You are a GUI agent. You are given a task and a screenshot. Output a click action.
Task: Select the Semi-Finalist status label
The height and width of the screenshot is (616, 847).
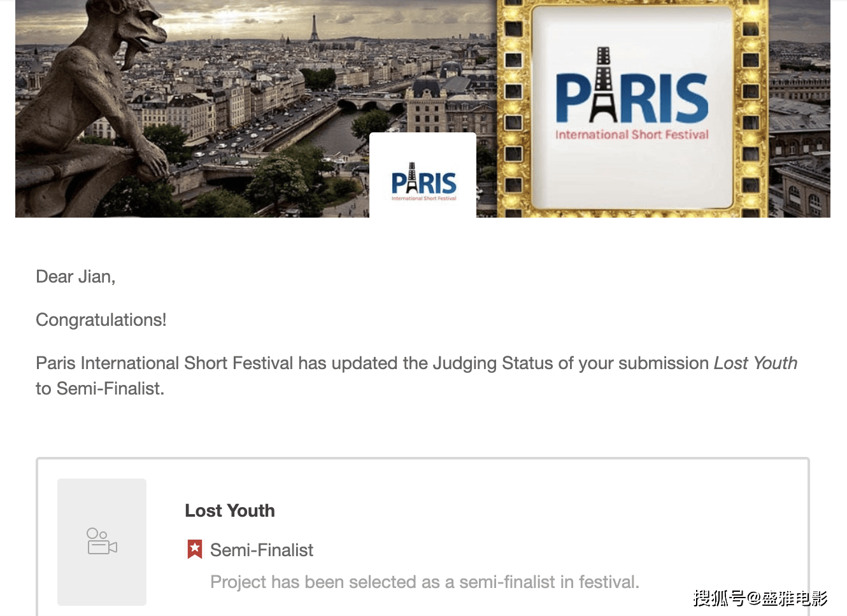point(262,550)
